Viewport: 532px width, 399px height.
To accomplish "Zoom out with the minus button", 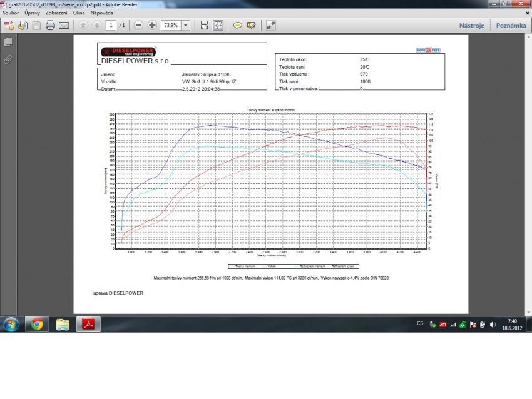I will (138, 25).
